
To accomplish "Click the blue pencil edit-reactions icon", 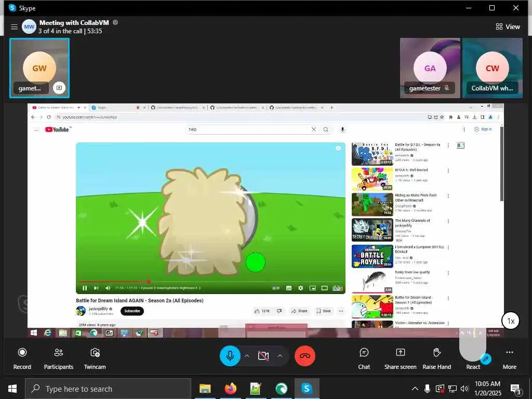I will [x=486, y=358].
